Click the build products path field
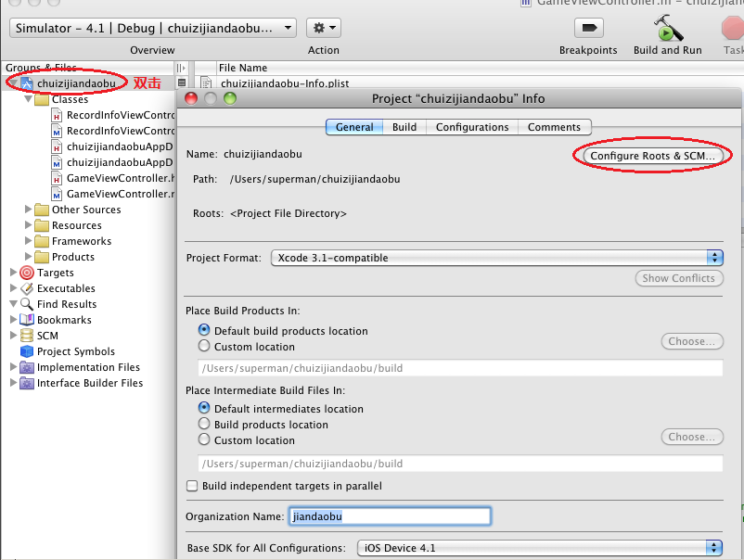744x560 pixels. (460, 368)
